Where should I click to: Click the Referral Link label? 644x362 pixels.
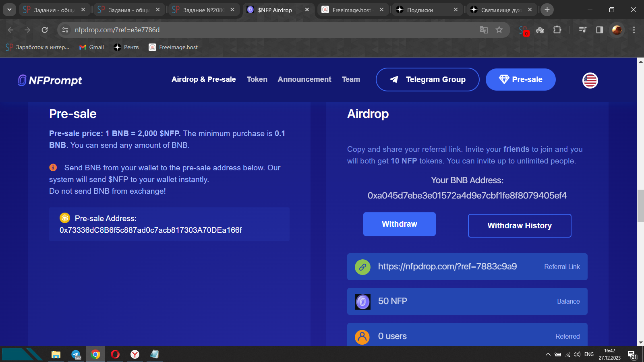(562, 267)
